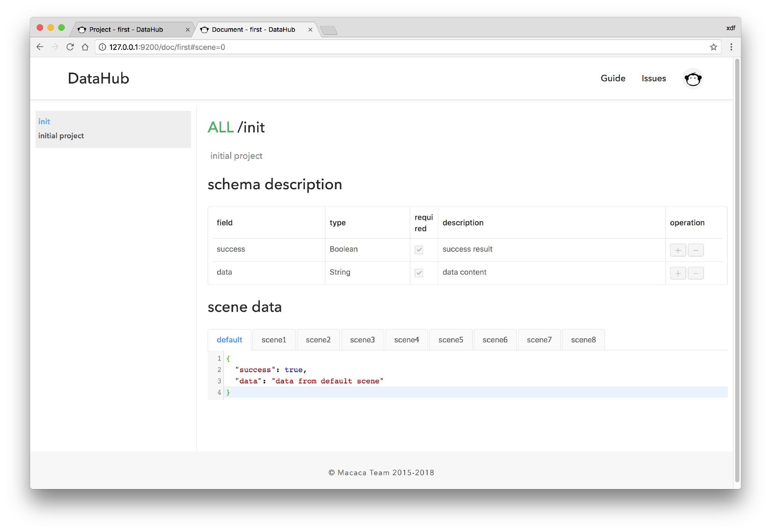
Task: Toggle required checkbox for success field
Action: [x=419, y=250]
